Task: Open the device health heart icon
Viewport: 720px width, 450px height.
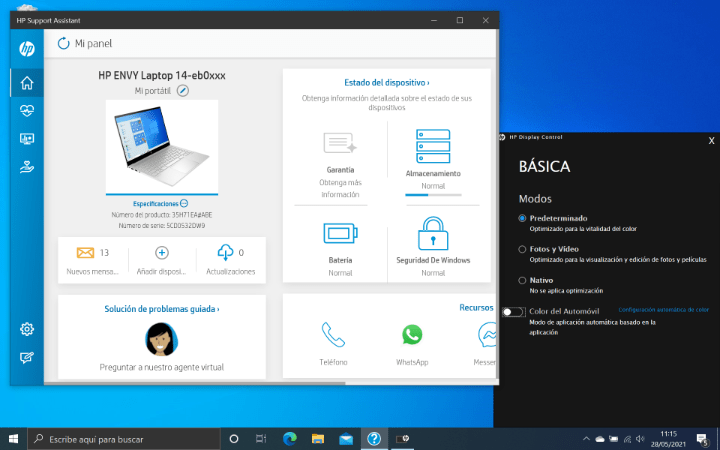Action: tap(27, 111)
